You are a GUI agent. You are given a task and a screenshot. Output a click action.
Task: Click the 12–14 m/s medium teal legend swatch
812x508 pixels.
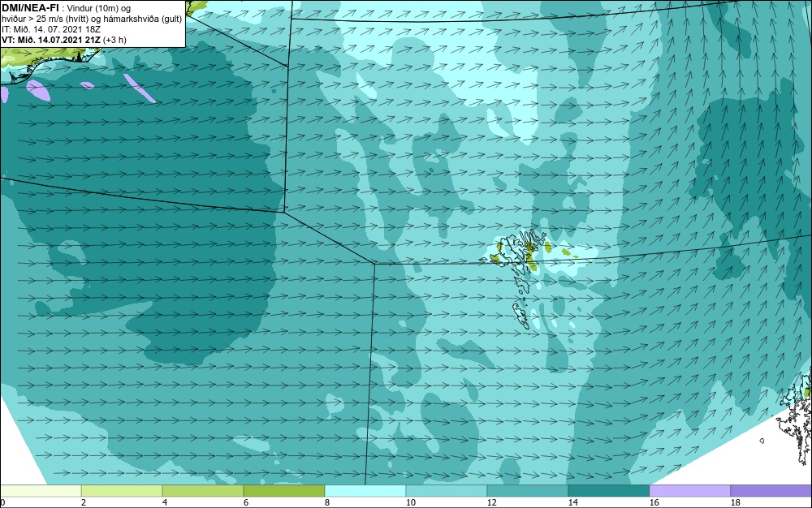click(x=528, y=491)
